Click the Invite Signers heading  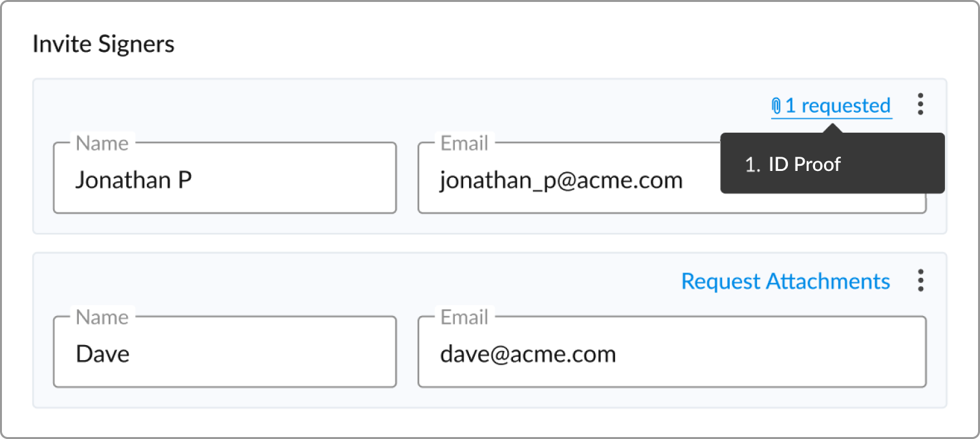tap(103, 44)
